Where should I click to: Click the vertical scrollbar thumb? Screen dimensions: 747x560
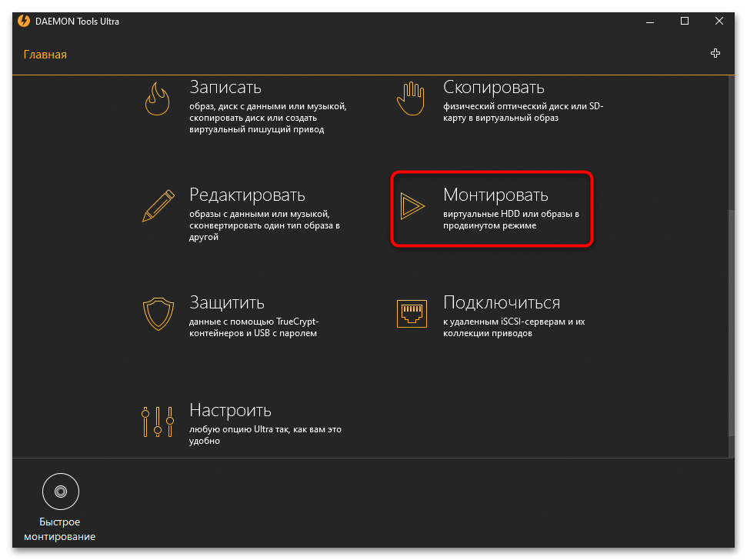coord(732,323)
